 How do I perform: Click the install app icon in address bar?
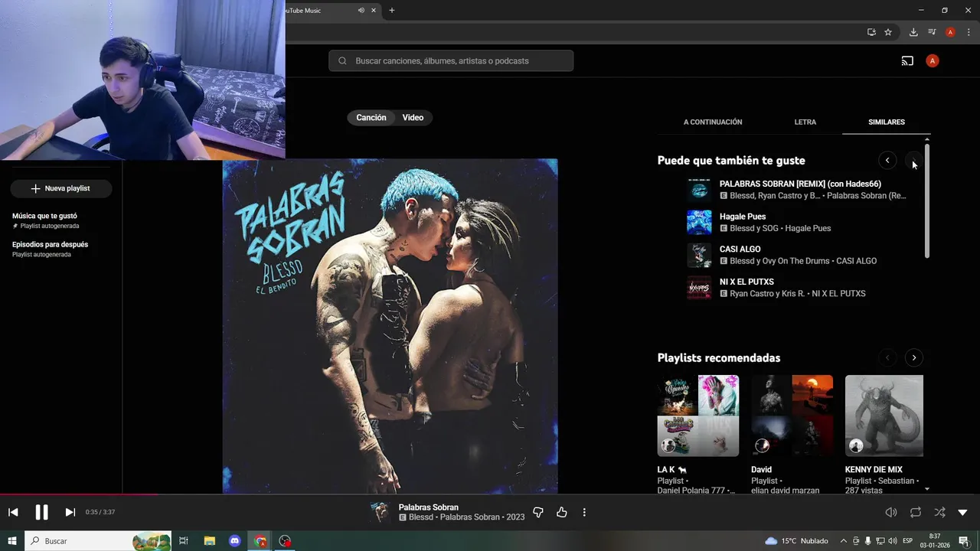click(x=871, y=32)
